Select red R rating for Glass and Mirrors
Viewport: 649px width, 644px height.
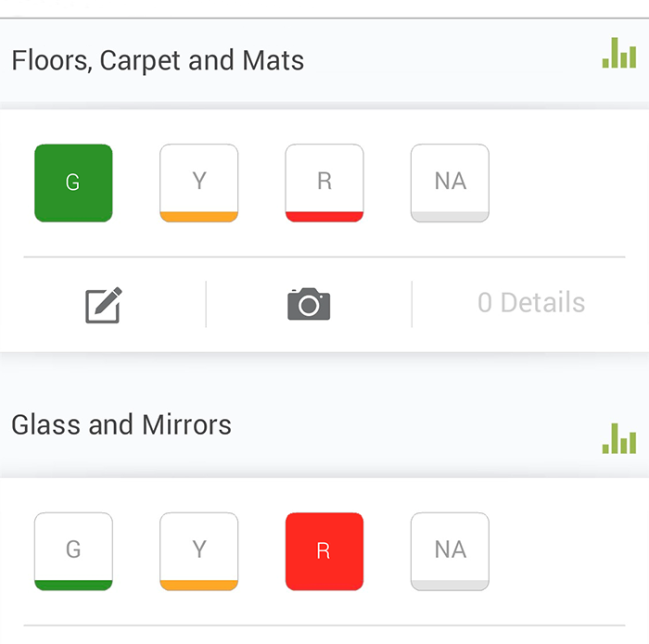[324, 550]
